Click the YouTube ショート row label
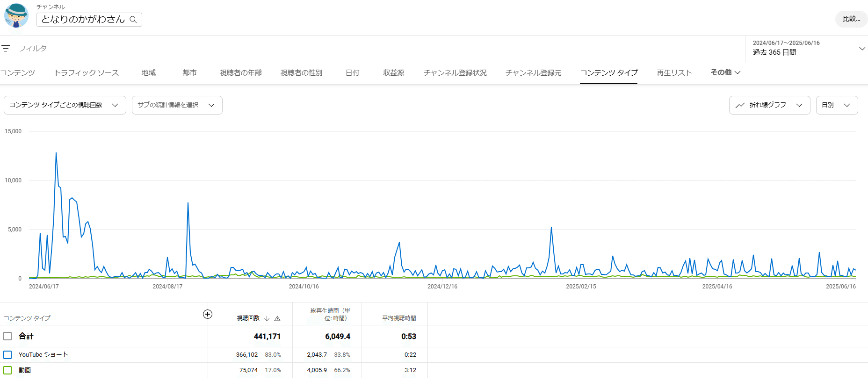Viewport: 868px width, 381px height. [x=43, y=355]
